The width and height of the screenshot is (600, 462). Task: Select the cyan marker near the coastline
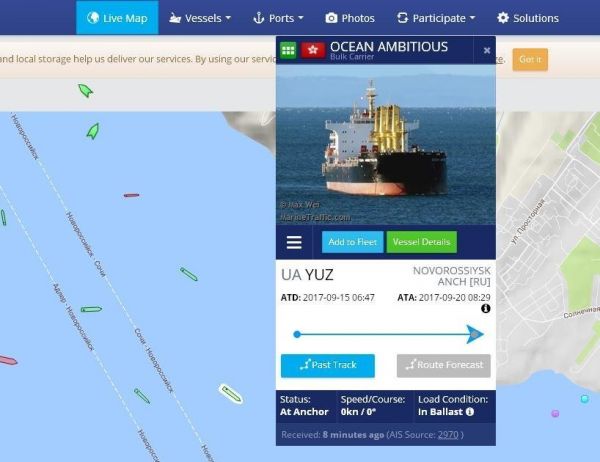point(584,399)
